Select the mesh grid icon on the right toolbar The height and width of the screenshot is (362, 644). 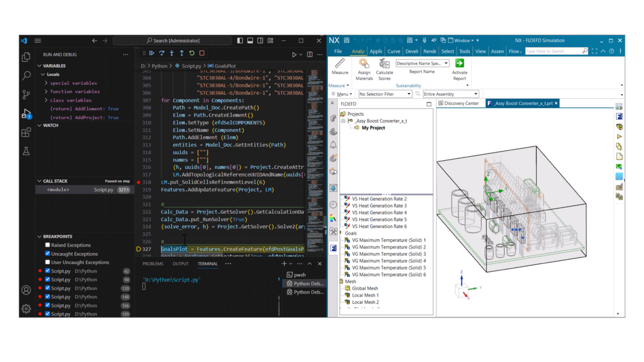click(x=619, y=176)
